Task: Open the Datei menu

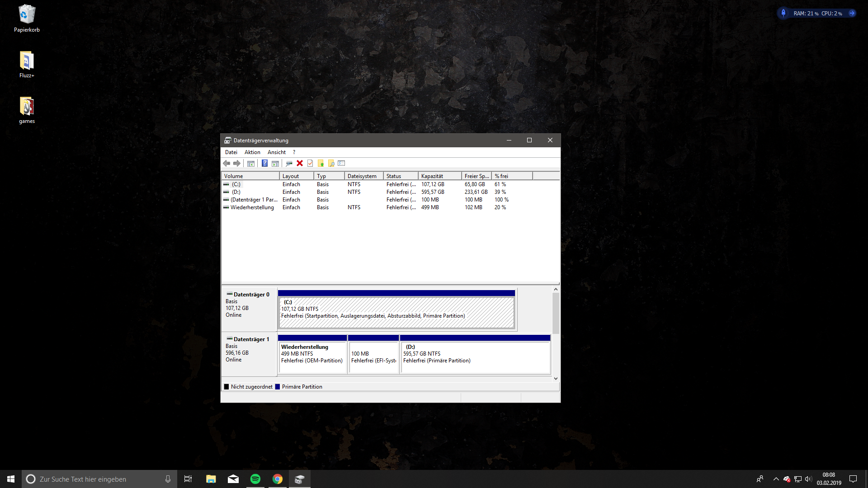Action: coord(231,152)
